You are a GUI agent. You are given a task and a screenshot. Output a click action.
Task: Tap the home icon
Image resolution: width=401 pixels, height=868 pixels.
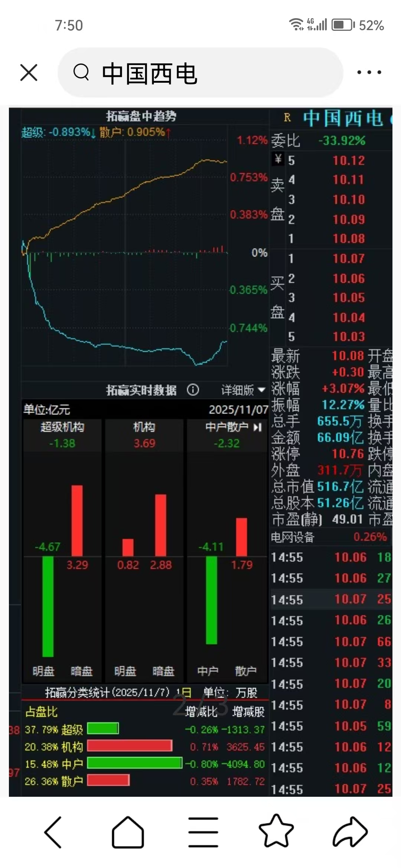(128, 832)
